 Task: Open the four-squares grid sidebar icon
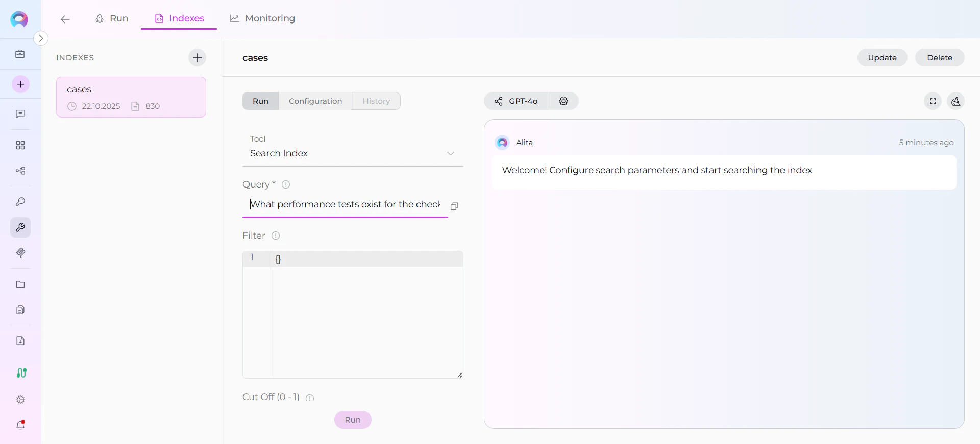coord(20,146)
